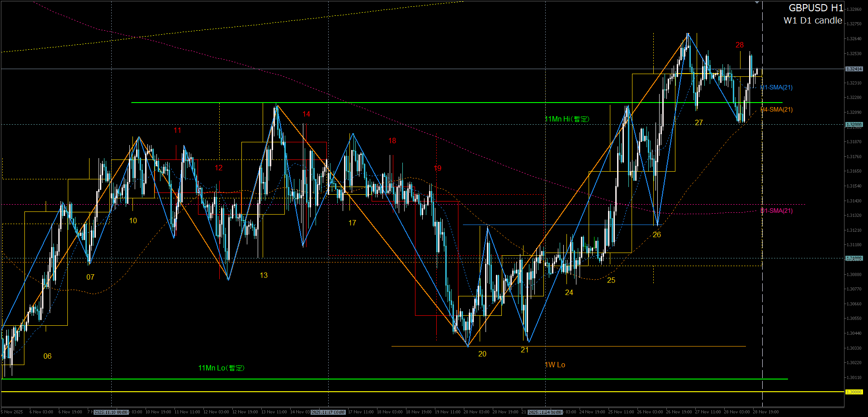Click the yellow day label 06
The width and height of the screenshot is (868, 417).
pos(47,356)
